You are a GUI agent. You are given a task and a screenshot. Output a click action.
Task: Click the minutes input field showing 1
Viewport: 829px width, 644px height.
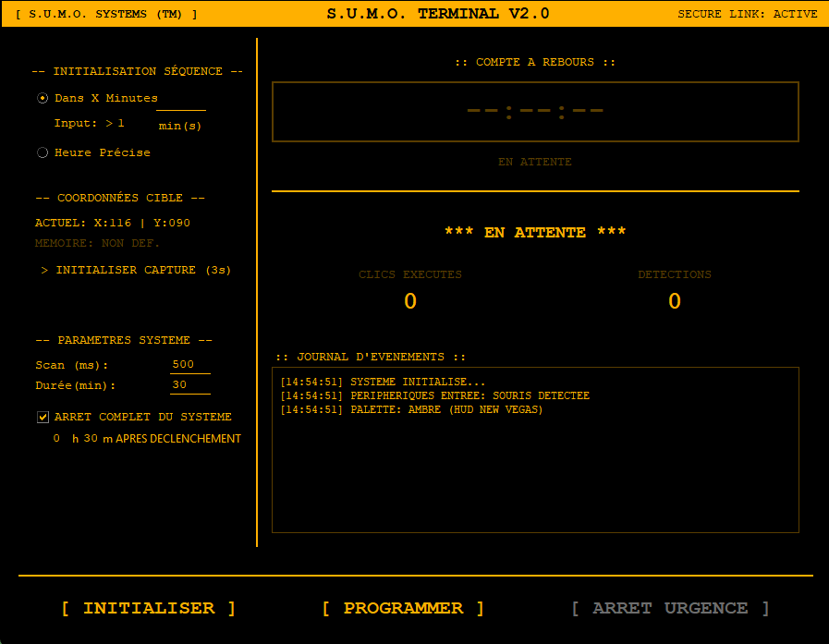pyautogui.click(x=180, y=100)
